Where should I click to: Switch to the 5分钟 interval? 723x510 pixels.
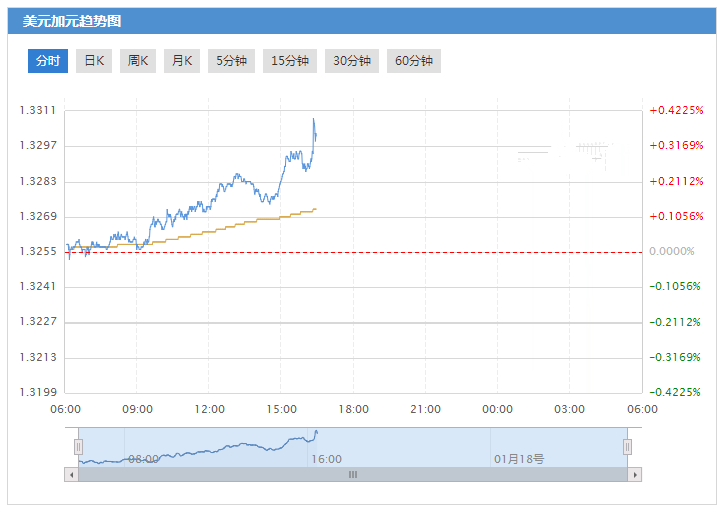point(231,61)
